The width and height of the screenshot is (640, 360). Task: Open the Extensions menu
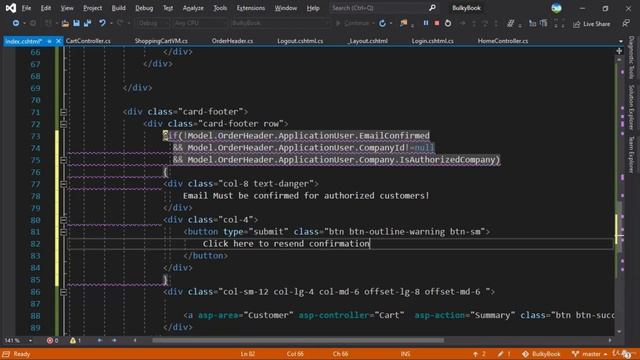pos(251,8)
